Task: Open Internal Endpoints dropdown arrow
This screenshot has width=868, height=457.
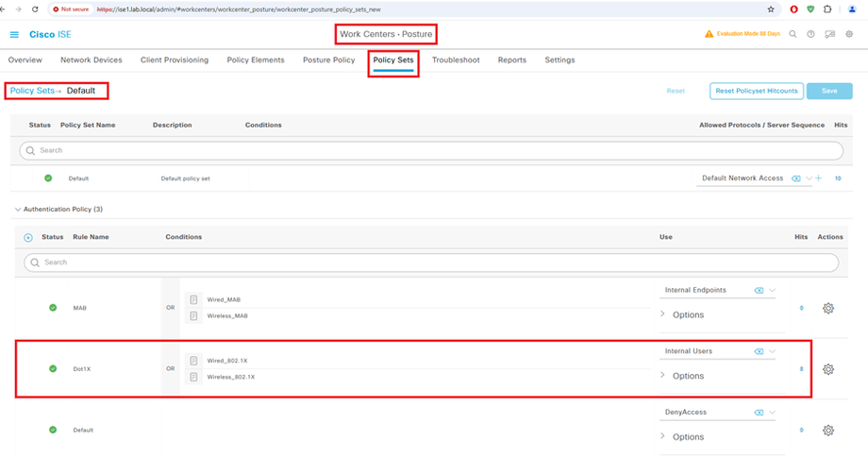Action: click(772, 290)
